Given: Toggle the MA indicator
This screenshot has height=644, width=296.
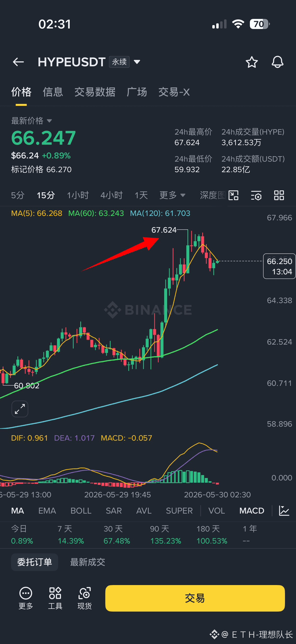Looking at the screenshot, I should pos(18,511).
